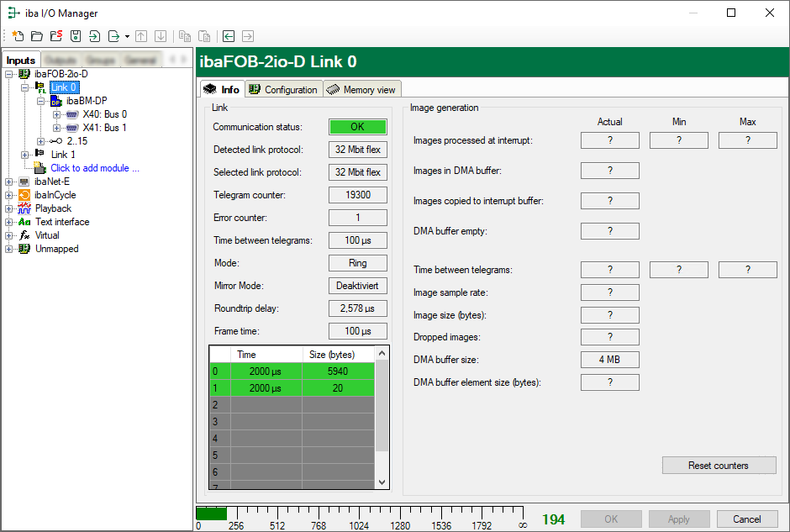The height and width of the screenshot is (532, 790).
Task: Click the ibaNet-E network icon
Action: click(x=24, y=182)
